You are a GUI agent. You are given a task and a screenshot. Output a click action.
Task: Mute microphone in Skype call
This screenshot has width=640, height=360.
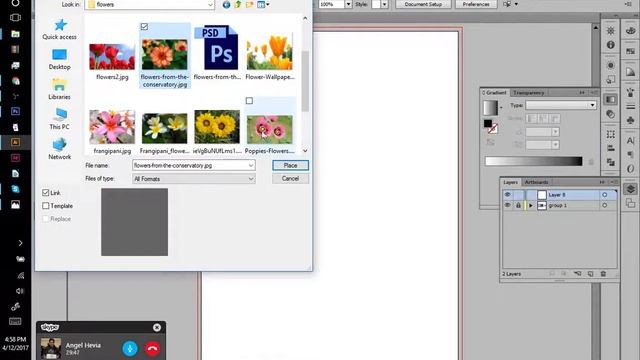[130, 349]
